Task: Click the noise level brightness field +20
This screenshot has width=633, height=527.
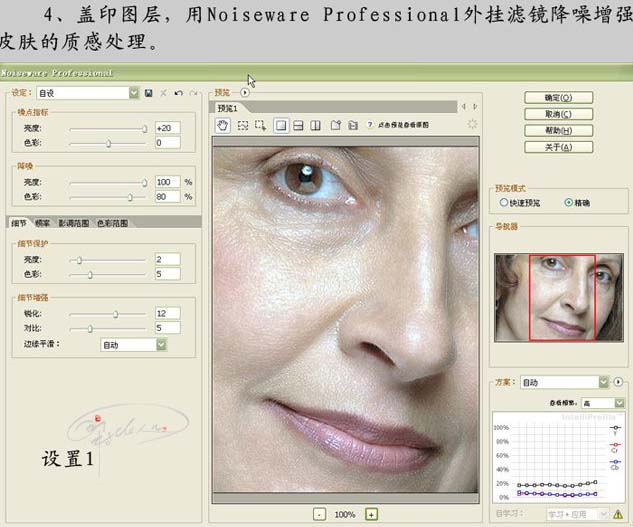Action: (x=168, y=128)
